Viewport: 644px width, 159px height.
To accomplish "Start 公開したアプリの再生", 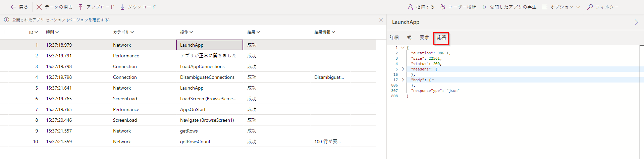I will [509, 7].
